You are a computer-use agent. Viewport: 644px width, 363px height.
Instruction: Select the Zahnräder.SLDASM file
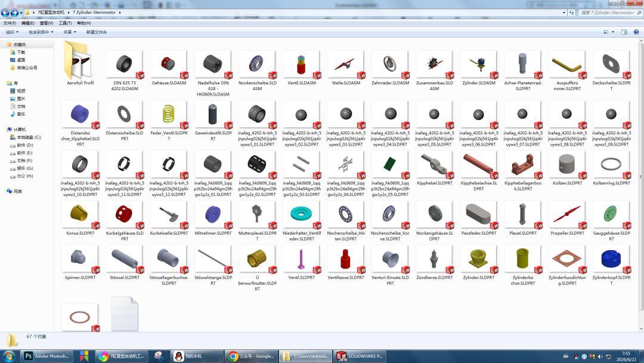390,67
